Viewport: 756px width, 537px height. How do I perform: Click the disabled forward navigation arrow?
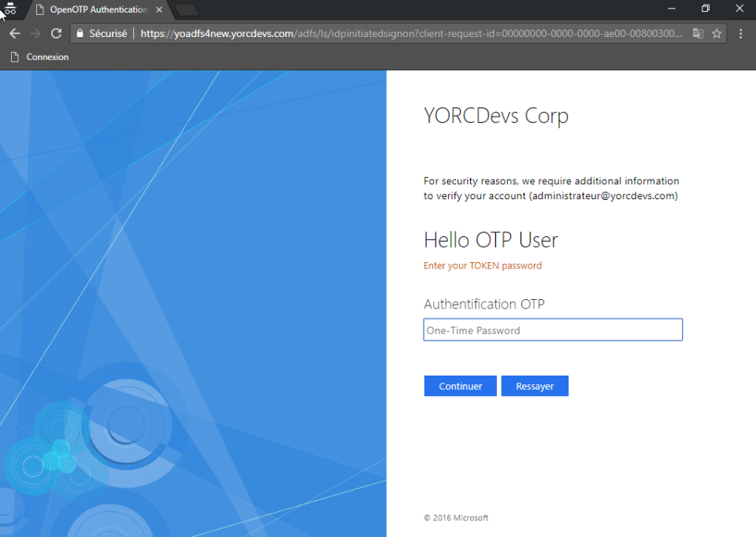(x=35, y=33)
